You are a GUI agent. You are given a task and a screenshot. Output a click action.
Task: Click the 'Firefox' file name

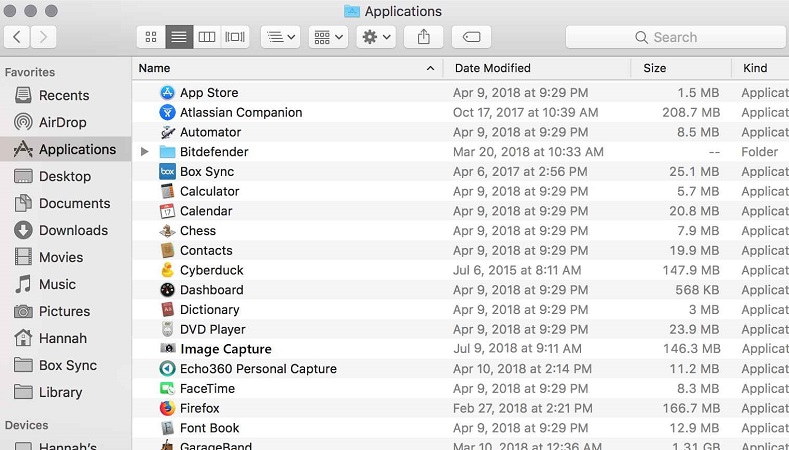tap(200, 408)
